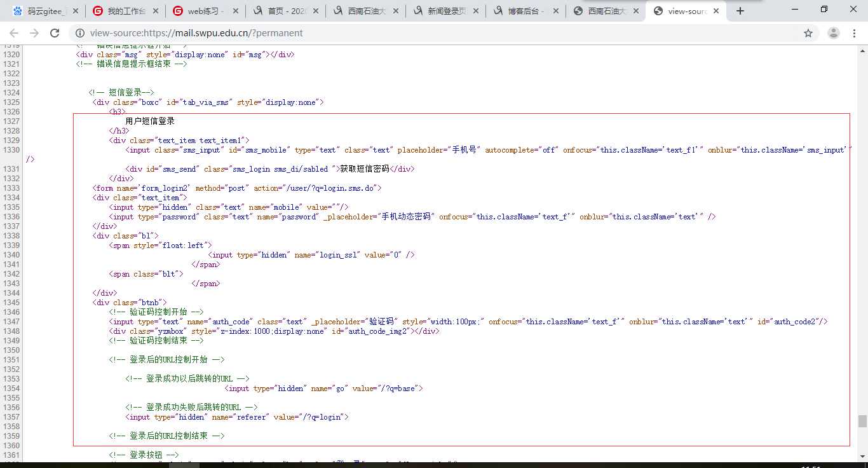Click the /user/?q=login.sms.do action link

pyautogui.click(x=330, y=188)
